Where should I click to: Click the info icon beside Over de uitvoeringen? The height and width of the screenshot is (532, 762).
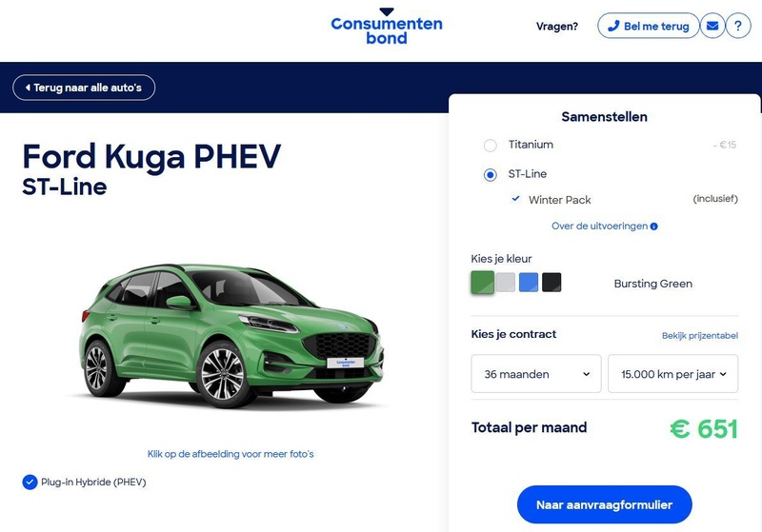(x=654, y=227)
